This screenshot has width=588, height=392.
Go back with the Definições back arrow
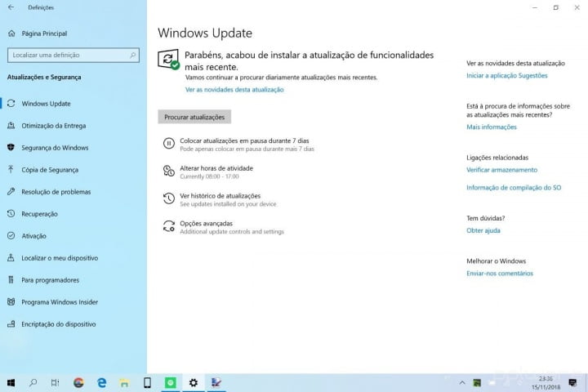(11, 7)
